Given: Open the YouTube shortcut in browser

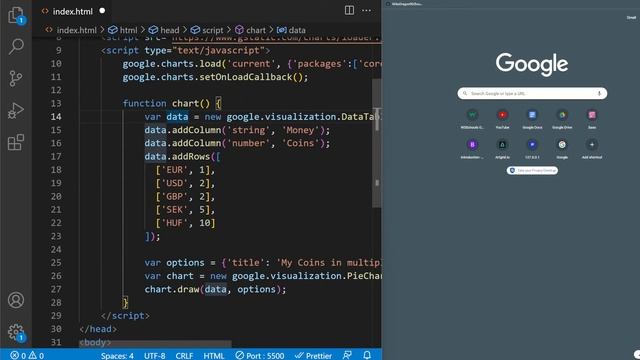Looking at the screenshot, I should (x=502, y=119).
